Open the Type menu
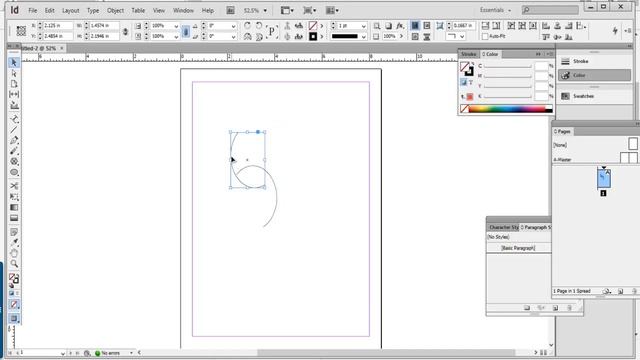Image resolution: width=640 pixels, height=360 pixels. (93, 10)
